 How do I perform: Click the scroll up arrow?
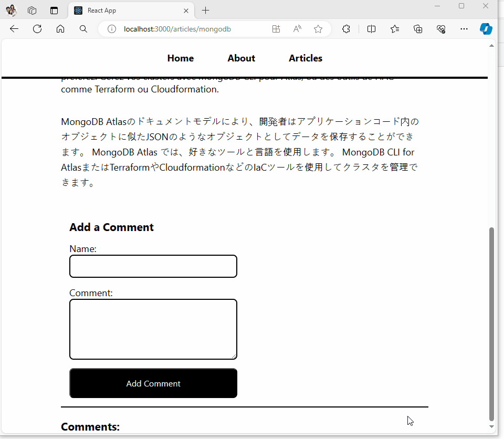[491, 46]
